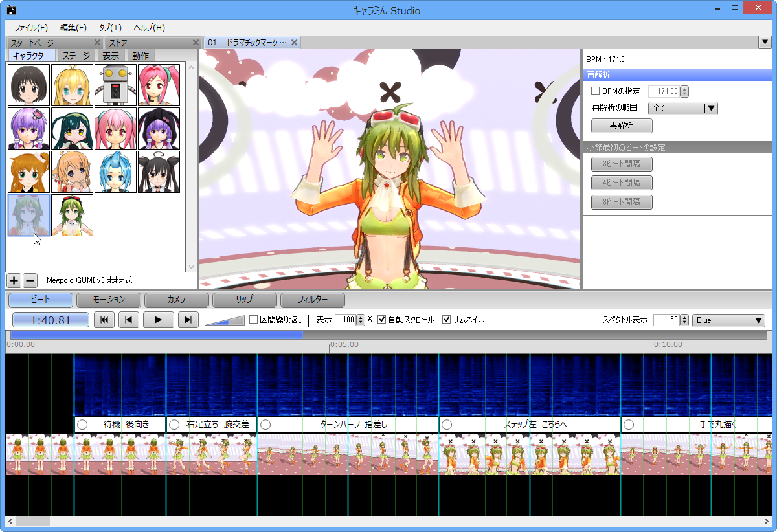Open the 編集(E) menu
Screen dimensions: 777x532
pyautogui.click(x=73, y=28)
